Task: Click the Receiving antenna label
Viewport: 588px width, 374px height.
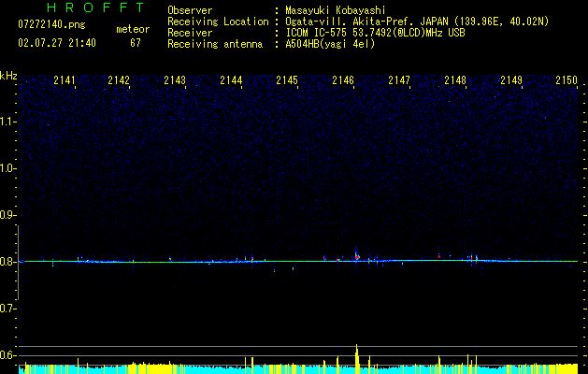Action: 215,44
